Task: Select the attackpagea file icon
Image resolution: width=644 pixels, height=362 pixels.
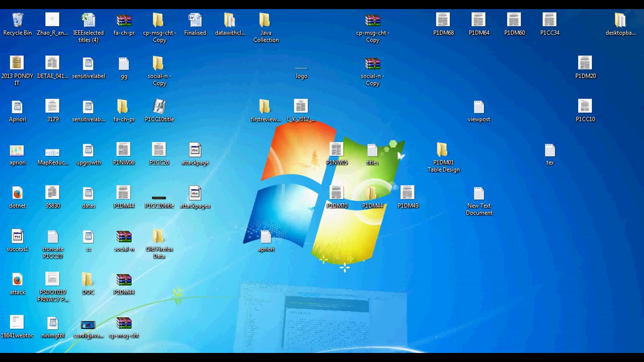Action: tap(195, 194)
